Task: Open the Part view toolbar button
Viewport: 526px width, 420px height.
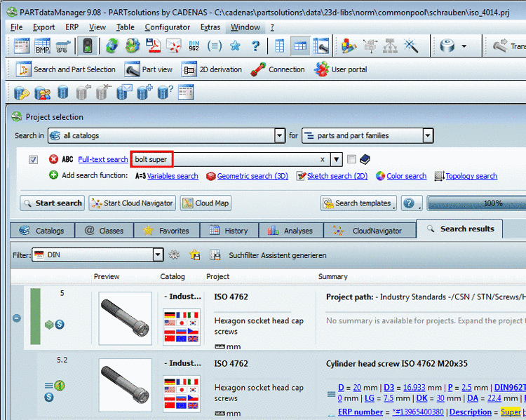Action: pos(148,69)
